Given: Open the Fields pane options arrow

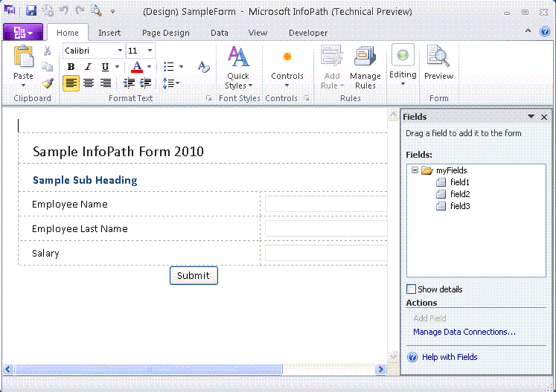Looking at the screenshot, I should click(x=531, y=117).
